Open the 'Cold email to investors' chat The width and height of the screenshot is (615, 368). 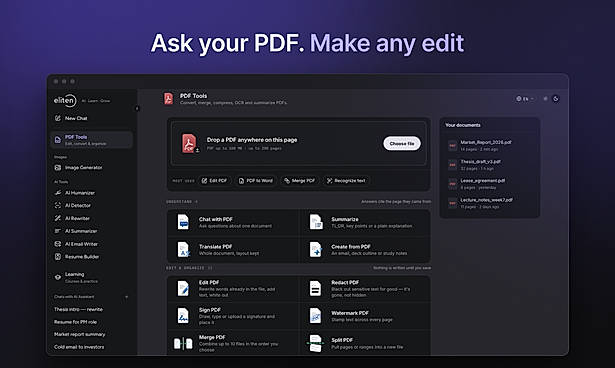tap(79, 347)
